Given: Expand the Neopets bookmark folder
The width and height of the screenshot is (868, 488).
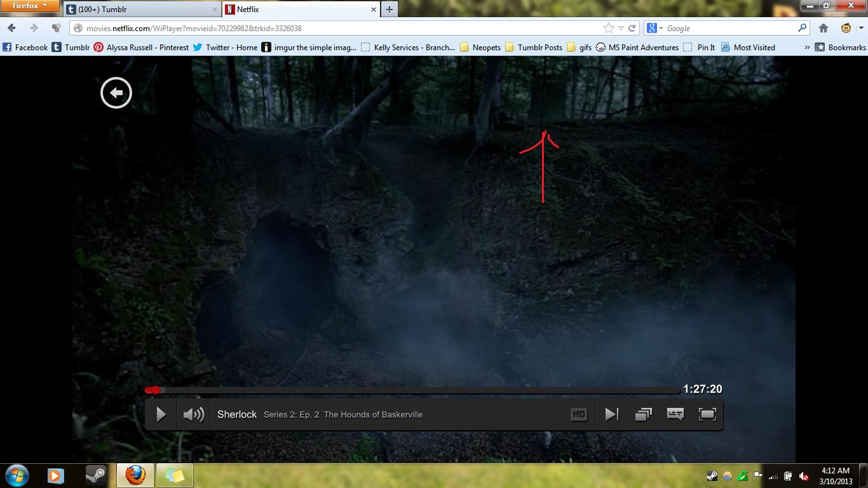Looking at the screenshot, I should point(480,47).
